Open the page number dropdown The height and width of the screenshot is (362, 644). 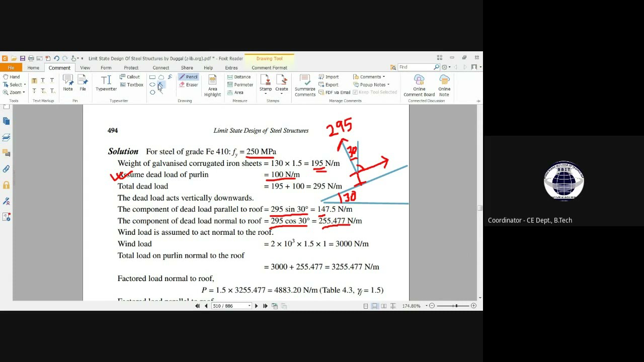coord(249,306)
